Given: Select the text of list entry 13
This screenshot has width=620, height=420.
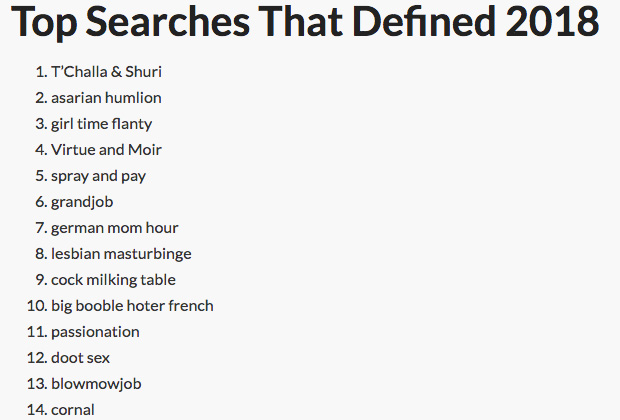Looking at the screenshot, I should click(x=92, y=384).
